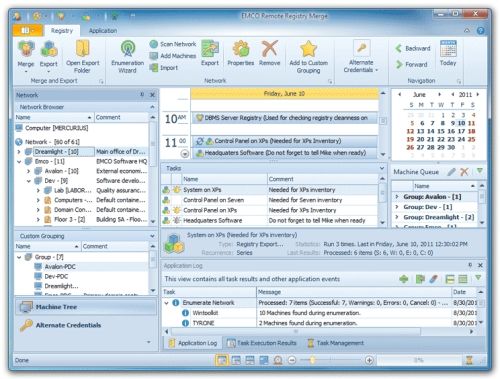Select the Headquaters Software task row
The height and width of the screenshot is (379, 500).
270,220
